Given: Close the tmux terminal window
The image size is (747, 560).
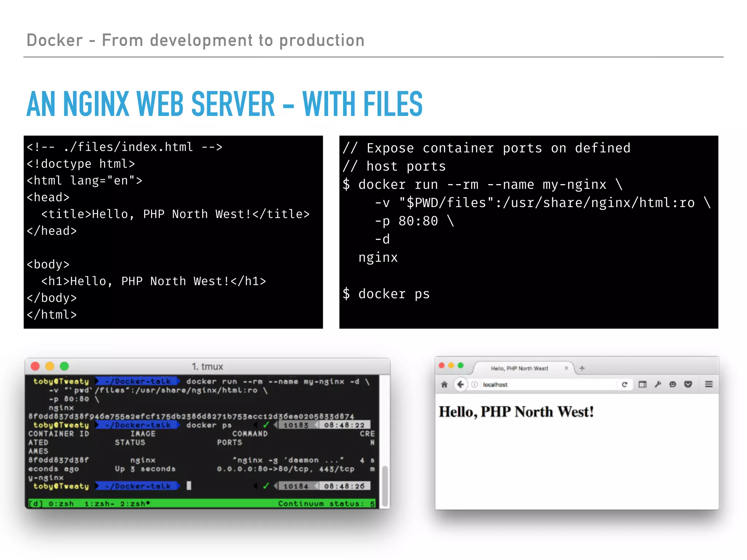Looking at the screenshot, I should point(35,366).
